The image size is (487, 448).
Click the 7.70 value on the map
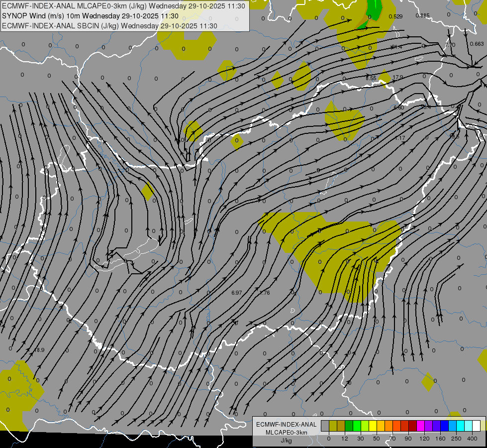tap(450, 45)
